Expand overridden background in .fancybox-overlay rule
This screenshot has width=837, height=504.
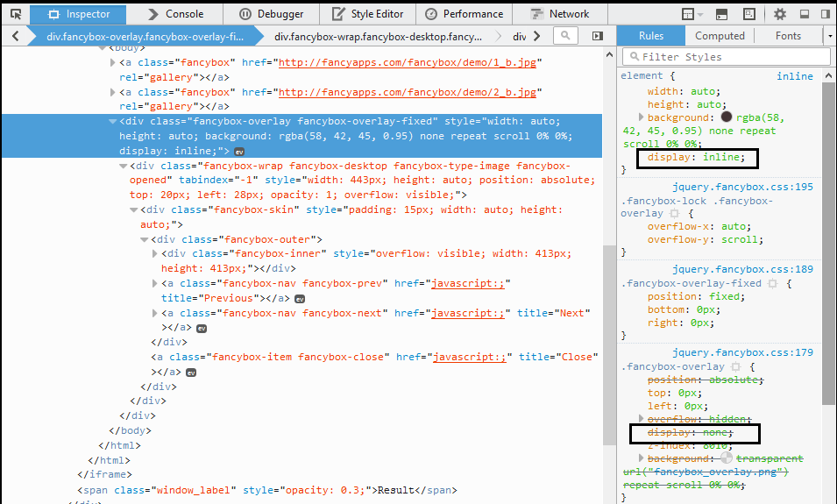(x=641, y=458)
